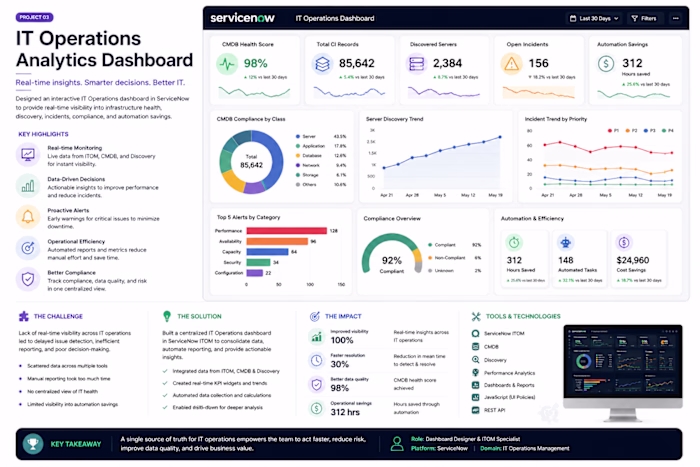This screenshot has height=467, width=700.
Task: Click the Key Takeaway trophy icon
Action: point(33,444)
